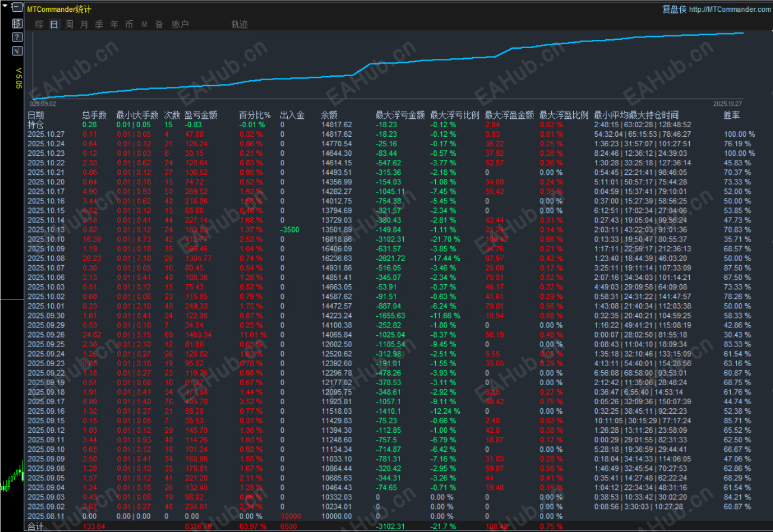Select the 持仓 open positions row label
Image resolution: width=773 pixels, height=532 pixels.
point(36,125)
